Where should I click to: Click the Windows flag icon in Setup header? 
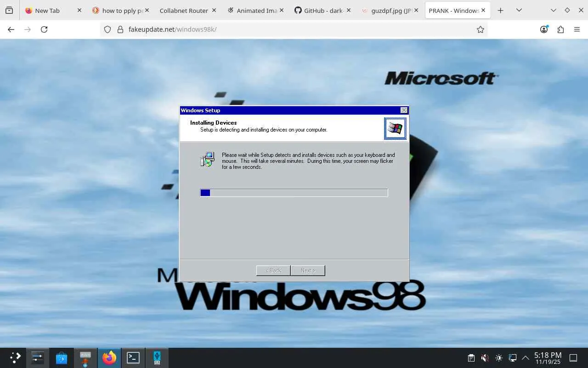point(395,128)
